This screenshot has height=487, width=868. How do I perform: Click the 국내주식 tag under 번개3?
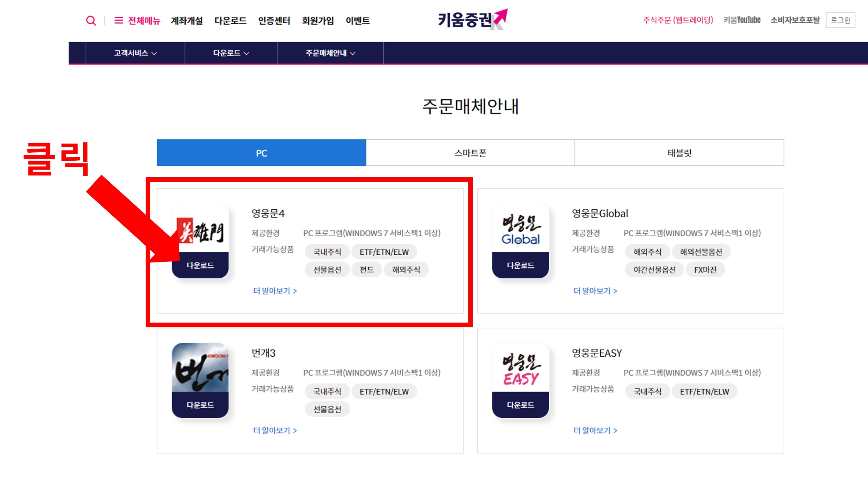[x=327, y=391]
